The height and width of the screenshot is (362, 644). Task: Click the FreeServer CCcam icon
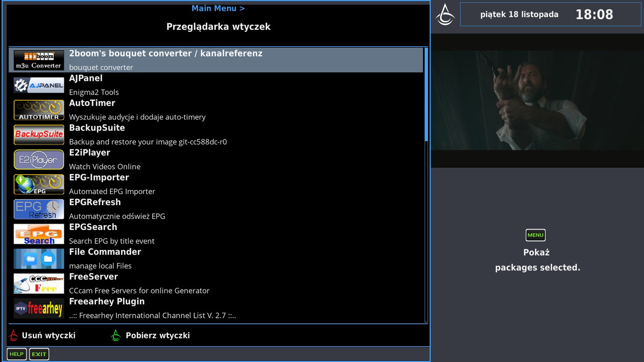click(x=39, y=283)
